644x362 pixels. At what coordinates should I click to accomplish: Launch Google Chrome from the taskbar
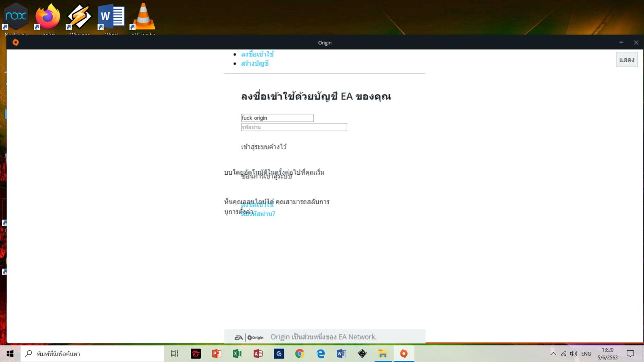(x=300, y=354)
